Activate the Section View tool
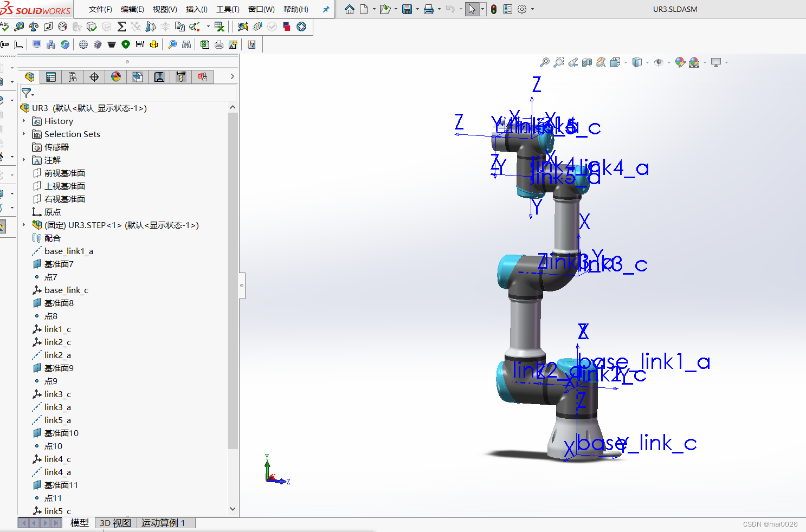This screenshot has width=806, height=532. click(x=586, y=62)
